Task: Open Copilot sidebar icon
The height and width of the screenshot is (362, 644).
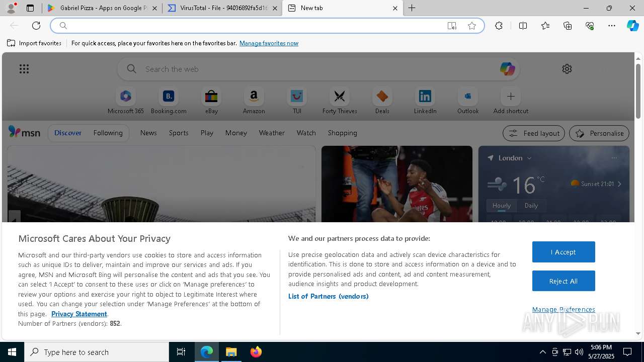Action: tap(632, 26)
